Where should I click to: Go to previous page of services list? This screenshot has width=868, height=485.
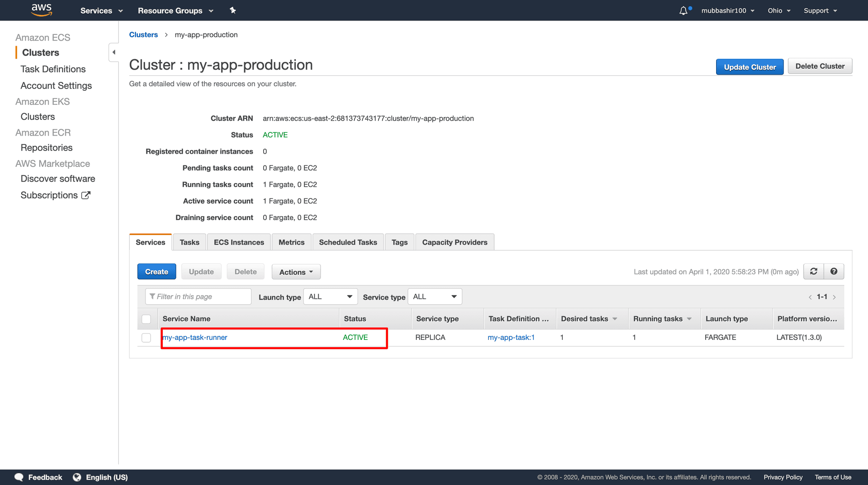tap(810, 297)
